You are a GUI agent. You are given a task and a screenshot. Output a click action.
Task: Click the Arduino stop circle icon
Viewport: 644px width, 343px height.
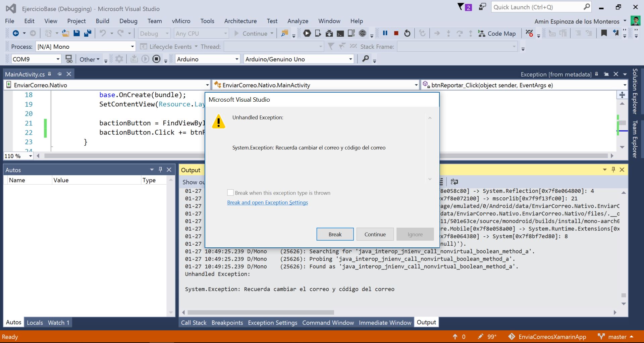(156, 59)
